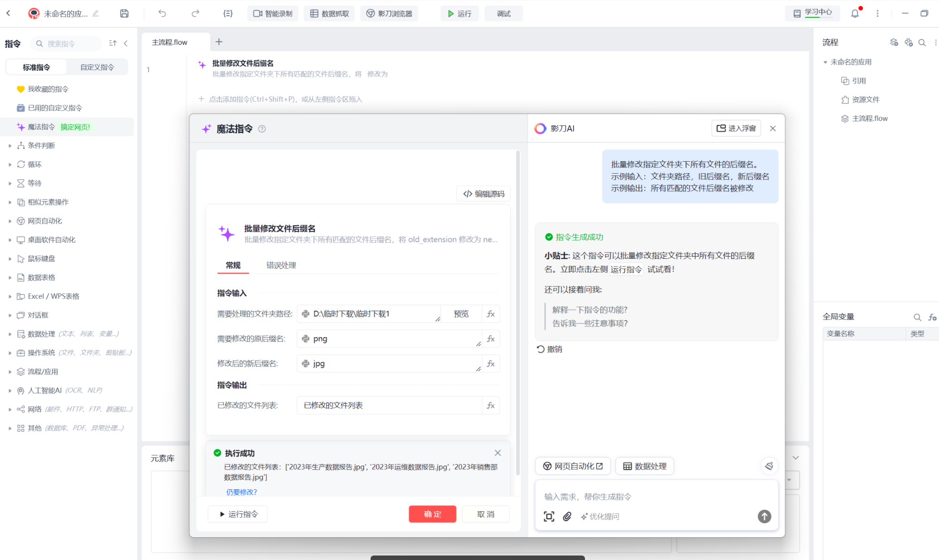Click the save icon in top toolbar
This screenshot has width=939, height=560.
(x=124, y=13)
